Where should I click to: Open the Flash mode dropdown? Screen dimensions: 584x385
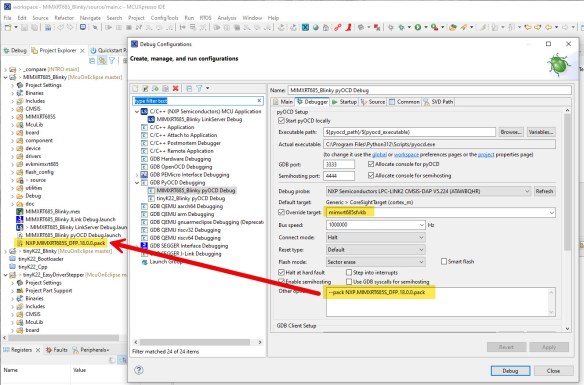pos(375,262)
